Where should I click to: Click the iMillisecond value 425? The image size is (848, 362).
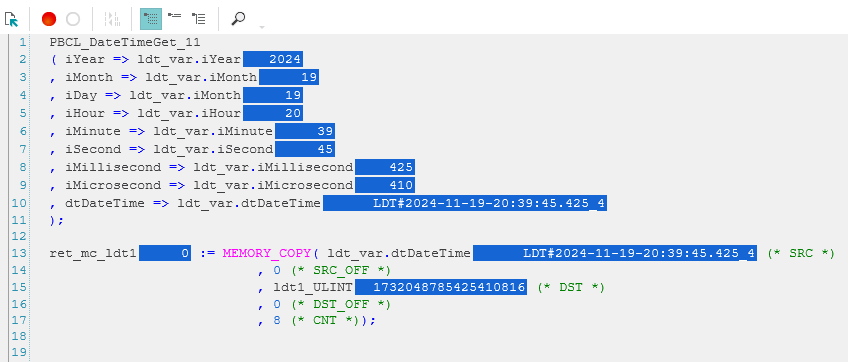(x=385, y=167)
